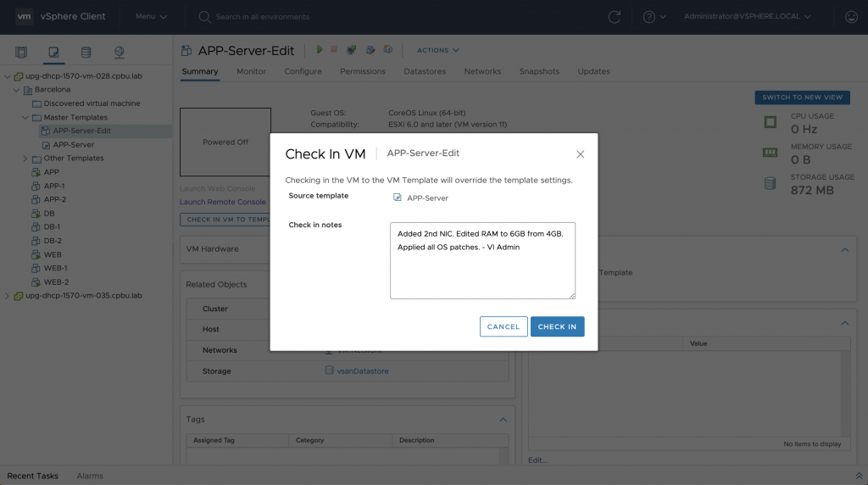Image resolution: width=868 pixels, height=485 pixels.
Task: Click the Launch Console toolbar icon
Action: (351, 50)
